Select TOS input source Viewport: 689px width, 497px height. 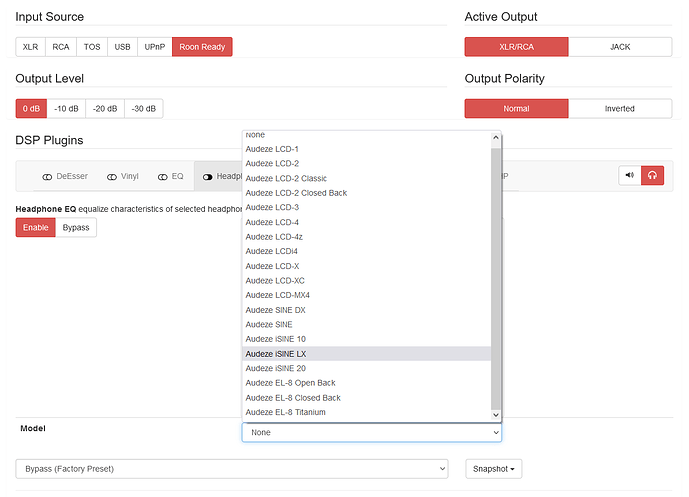92,47
